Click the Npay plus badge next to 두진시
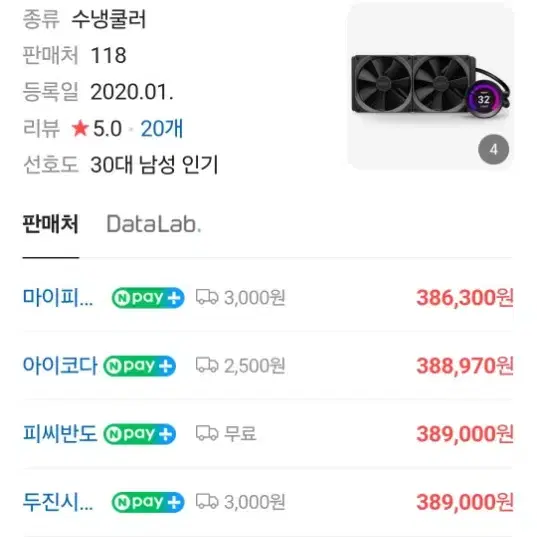This screenshot has width=537, height=537. [148, 502]
